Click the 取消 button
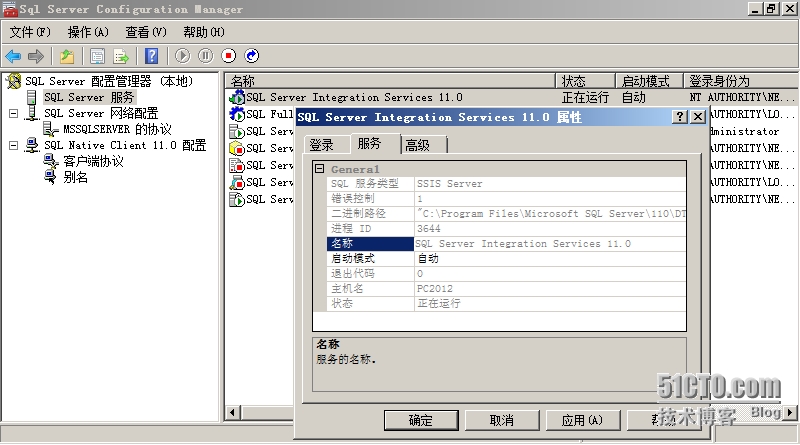 (502, 421)
